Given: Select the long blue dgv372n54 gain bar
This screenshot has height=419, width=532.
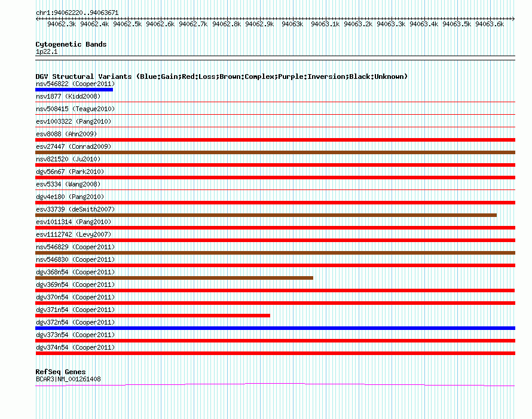Looking at the screenshot, I should (275, 328).
